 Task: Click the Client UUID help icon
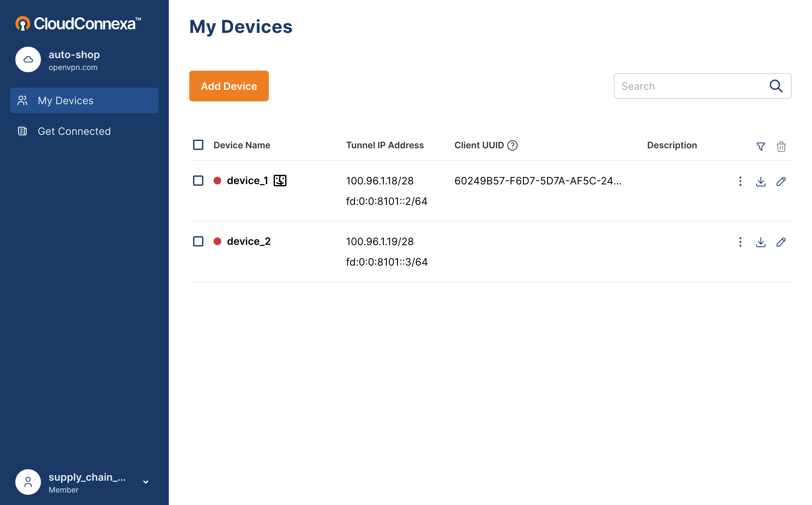pyautogui.click(x=512, y=145)
